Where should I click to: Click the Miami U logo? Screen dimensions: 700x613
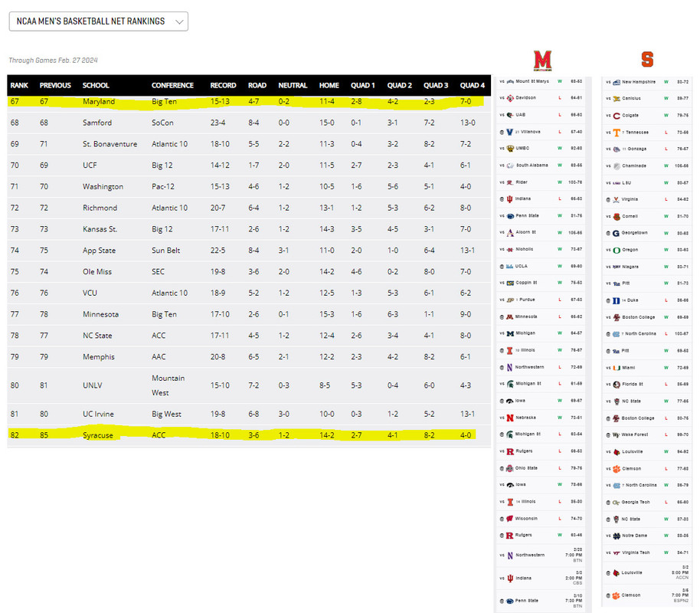click(x=617, y=368)
